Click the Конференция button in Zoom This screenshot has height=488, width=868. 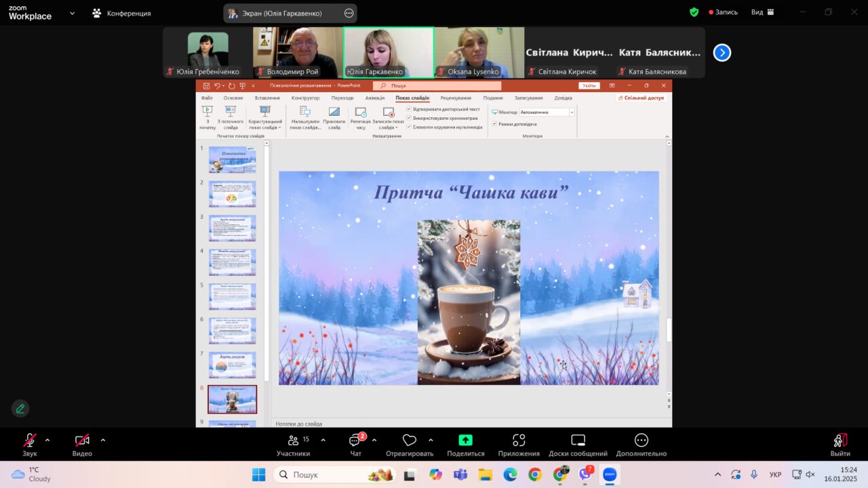coord(122,13)
